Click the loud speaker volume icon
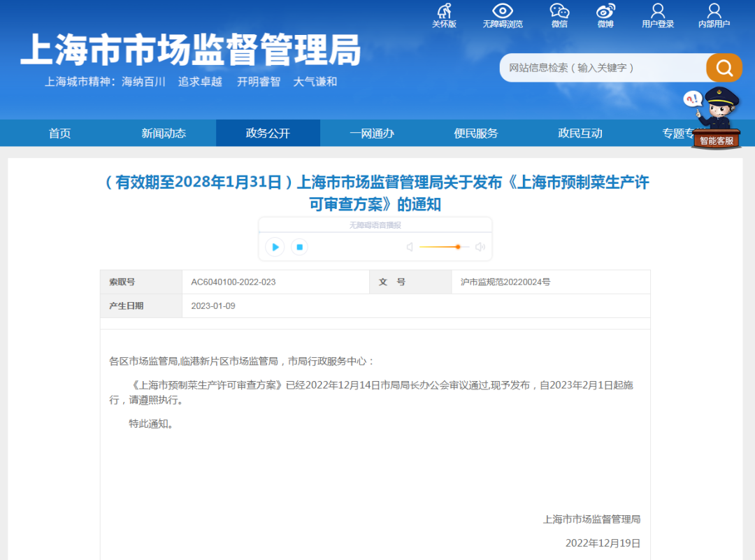Screen dimensions: 755x560 [x=480, y=247]
